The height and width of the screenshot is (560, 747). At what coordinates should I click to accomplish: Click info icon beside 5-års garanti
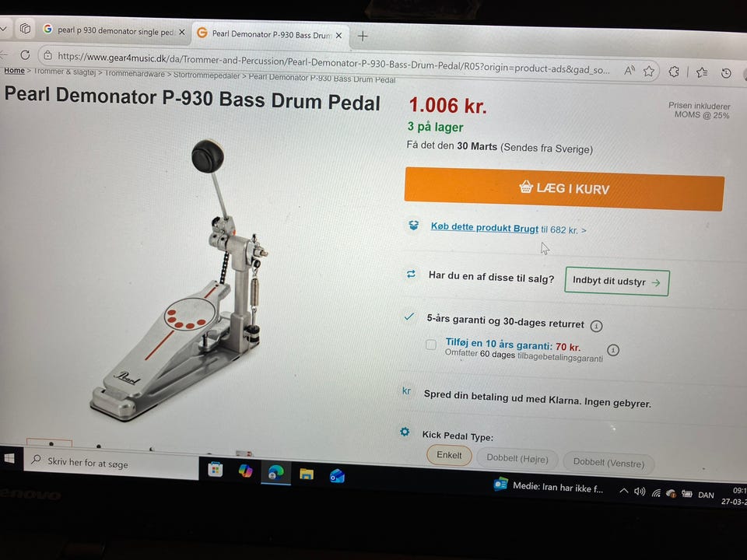597,326
